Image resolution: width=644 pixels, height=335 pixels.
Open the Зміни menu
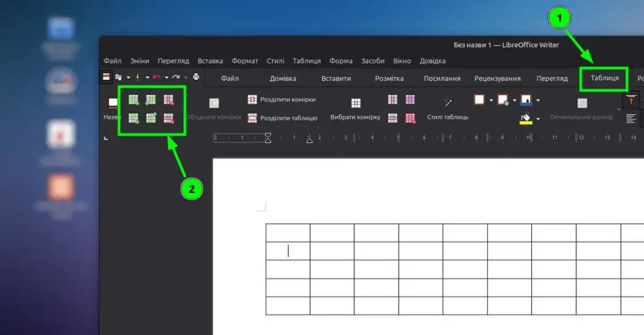point(140,61)
